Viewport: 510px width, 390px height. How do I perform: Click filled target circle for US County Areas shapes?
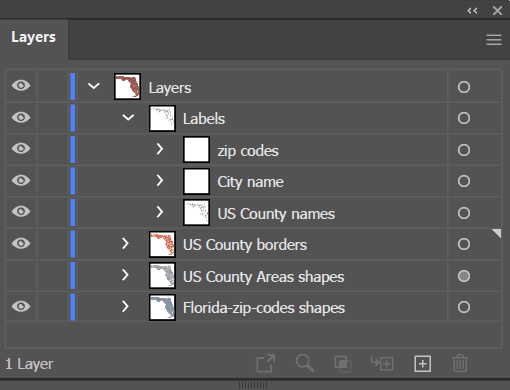464,276
